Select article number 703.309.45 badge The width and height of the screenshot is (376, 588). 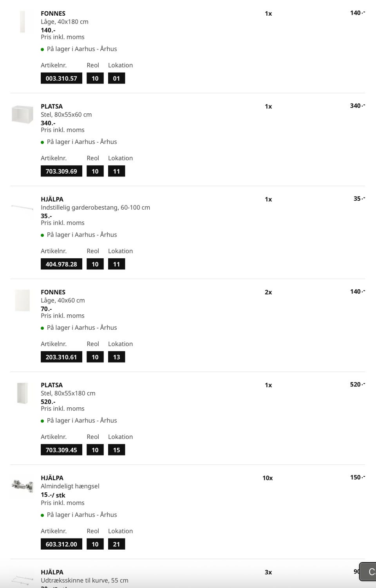(61, 450)
